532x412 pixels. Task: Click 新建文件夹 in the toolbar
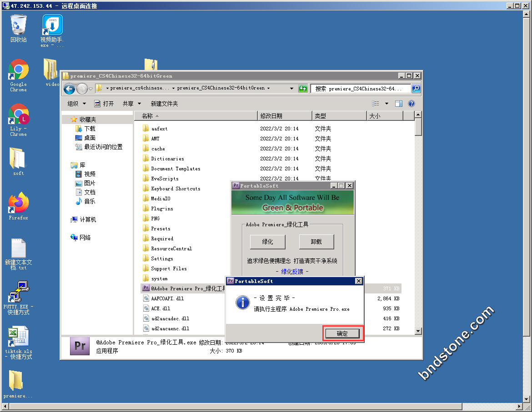pos(164,104)
